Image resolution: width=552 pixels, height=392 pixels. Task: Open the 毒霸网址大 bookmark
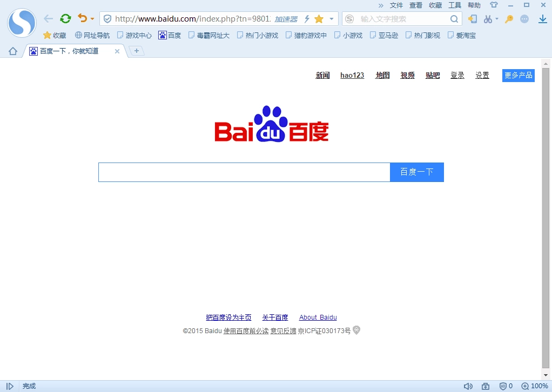209,35
